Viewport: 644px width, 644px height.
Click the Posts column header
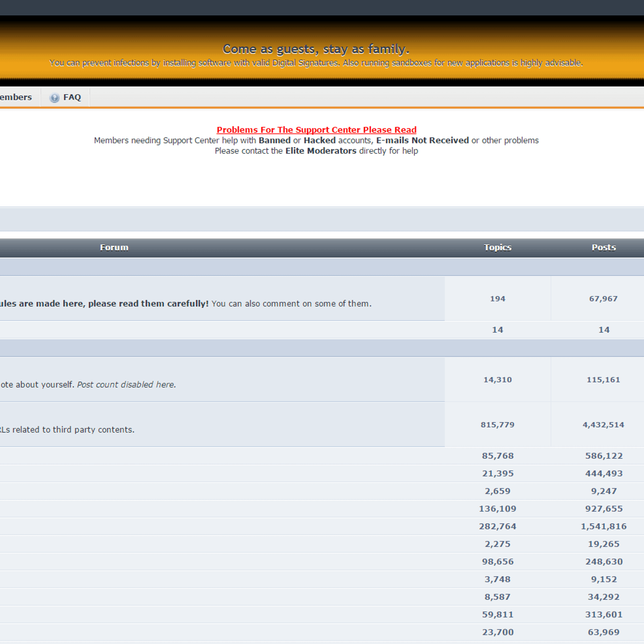click(604, 248)
